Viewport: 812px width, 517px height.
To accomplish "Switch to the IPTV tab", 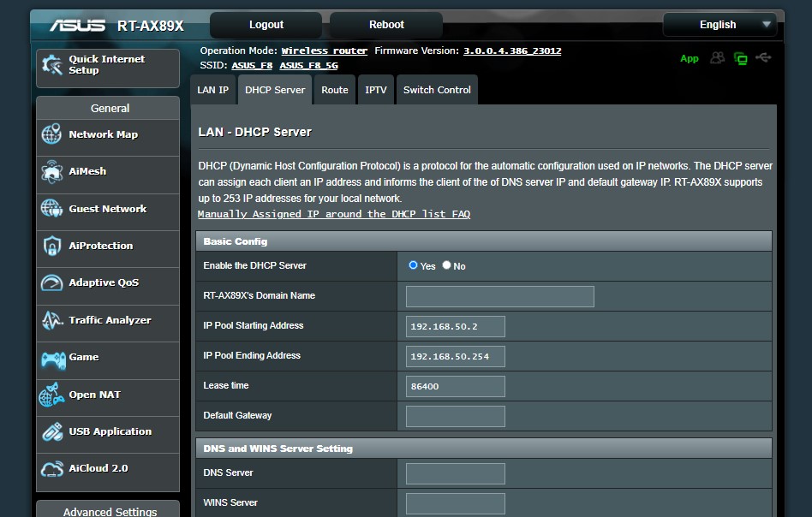I will click(x=376, y=90).
